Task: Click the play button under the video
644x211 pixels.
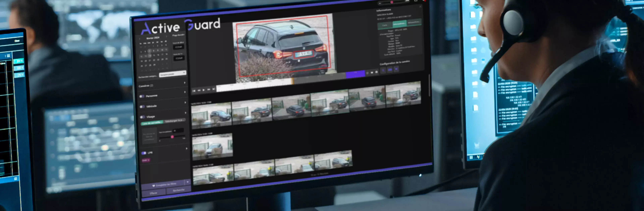Action: [x=204, y=90]
